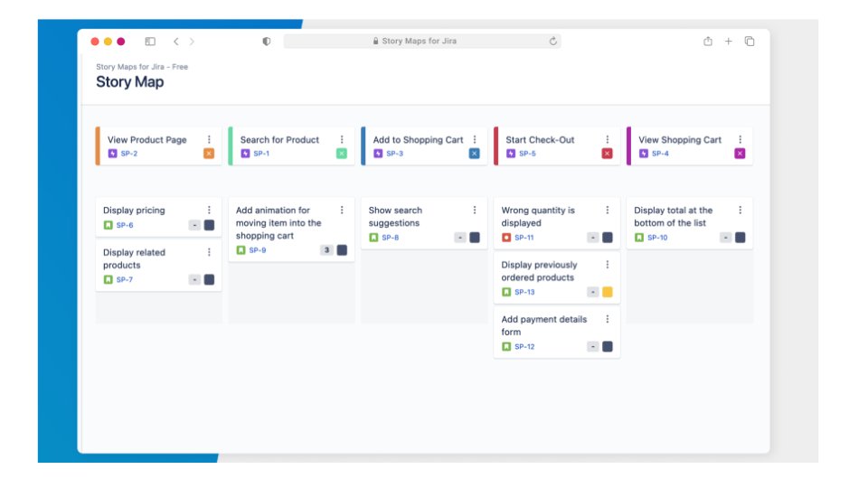Open the three-dot menu on Display pricing

[209, 211]
